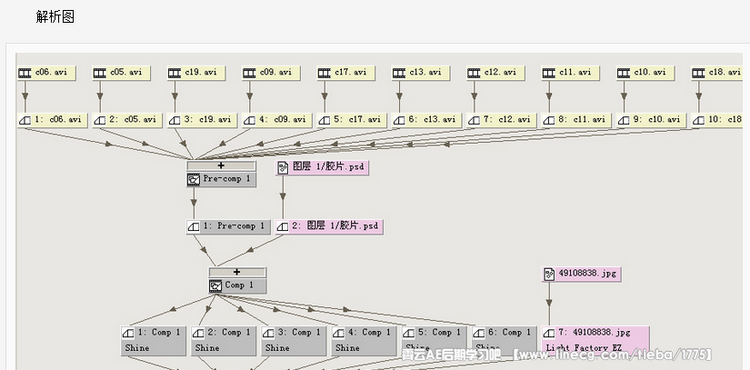Select layer node 8: c11.avi
750x370 pixels.
coord(576,120)
